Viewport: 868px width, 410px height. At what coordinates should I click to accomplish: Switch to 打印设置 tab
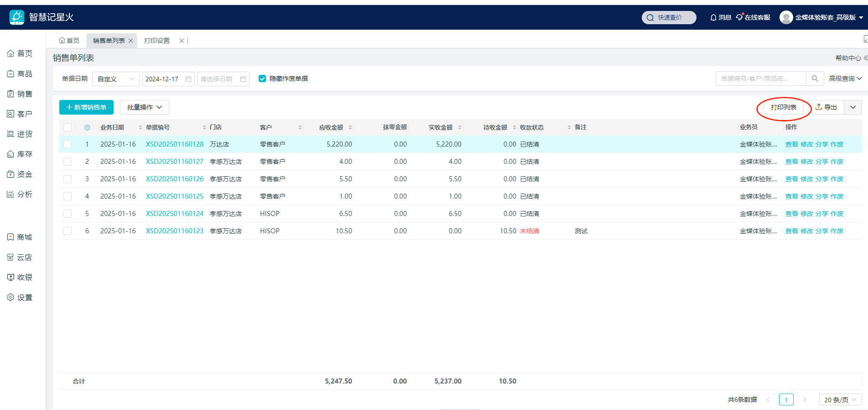tap(157, 41)
